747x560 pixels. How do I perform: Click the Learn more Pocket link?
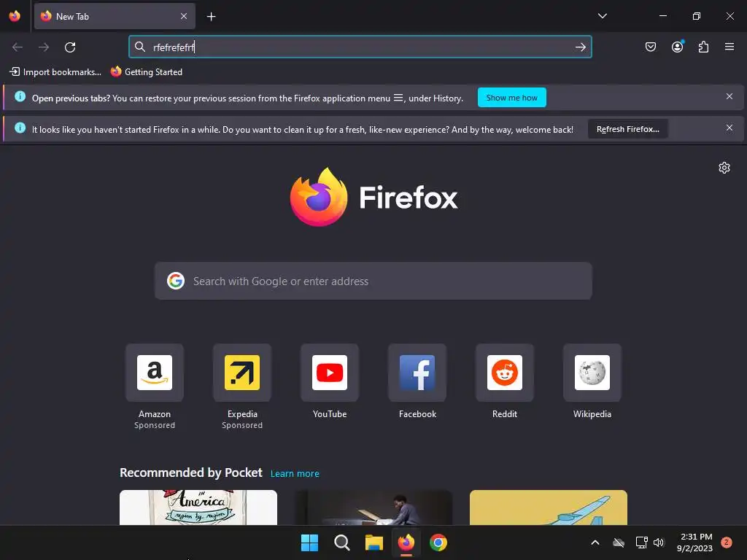tap(295, 473)
